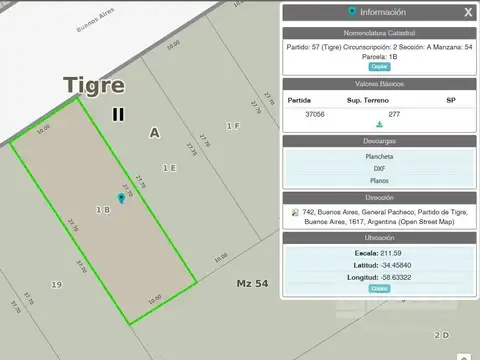Click the Buenos Aires street label

click(x=95, y=20)
